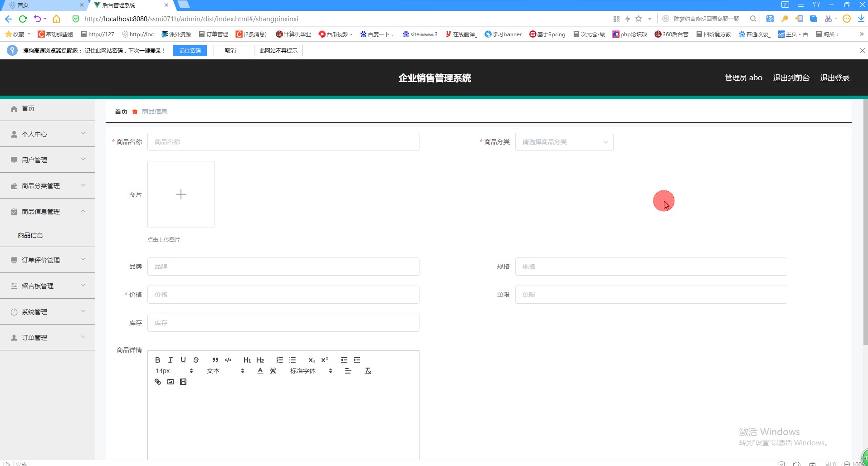Insert a video into the editor
This screenshot has height=466, width=868.
pyautogui.click(x=183, y=382)
